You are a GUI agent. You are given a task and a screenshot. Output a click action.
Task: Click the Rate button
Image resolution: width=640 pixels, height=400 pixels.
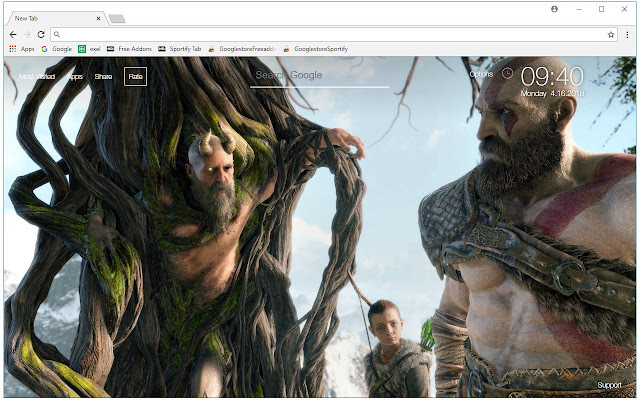(136, 76)
